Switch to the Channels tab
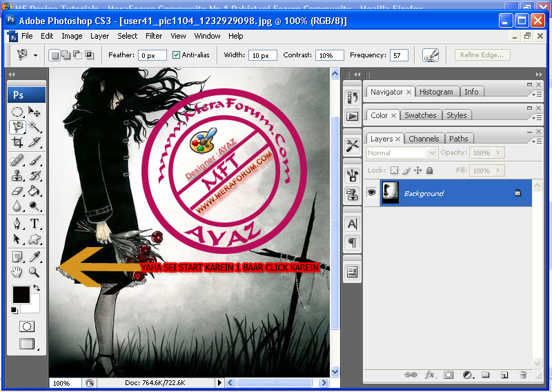The height and width of the screenshot is (392, 552). 424,139
